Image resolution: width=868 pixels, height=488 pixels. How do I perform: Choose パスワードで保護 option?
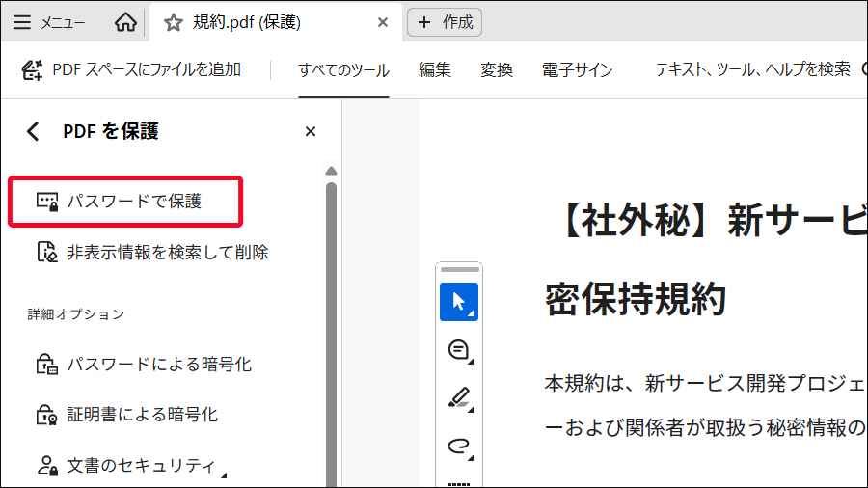(x=125, y=202)
